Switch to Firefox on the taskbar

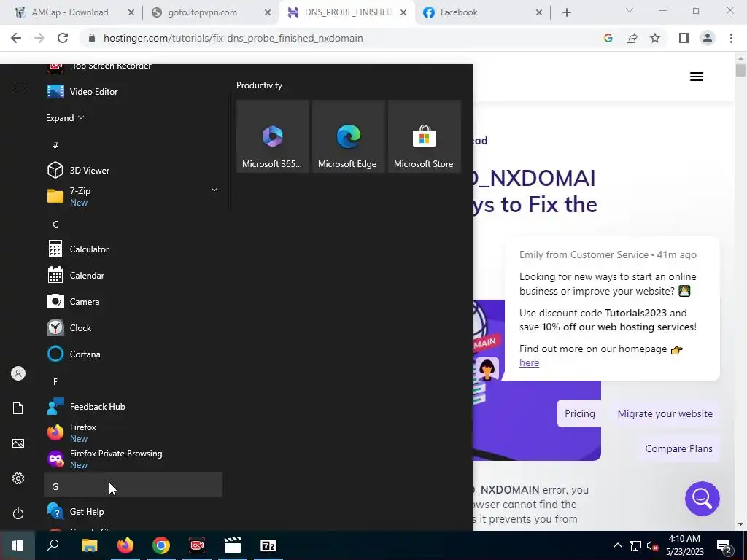pos(125,545)
